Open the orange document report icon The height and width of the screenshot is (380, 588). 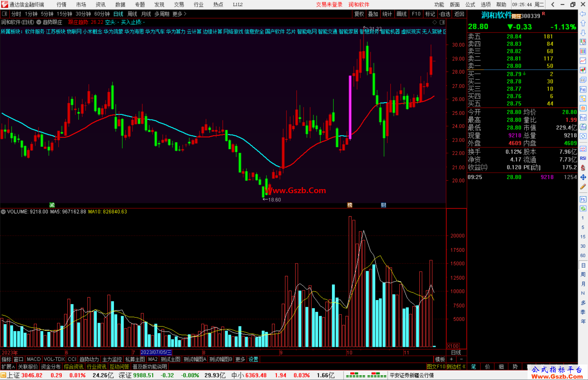pos(583,108)
